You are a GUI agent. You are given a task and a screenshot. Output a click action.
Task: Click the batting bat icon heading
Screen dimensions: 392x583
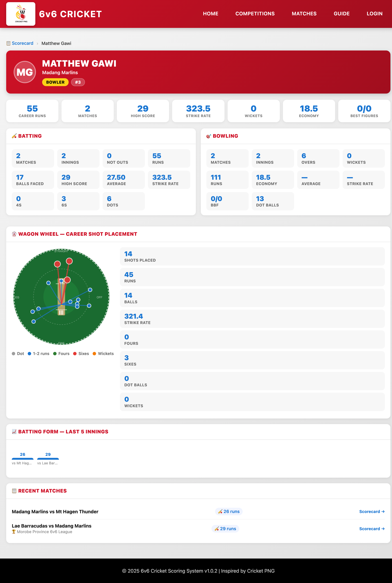click(14, 136)
